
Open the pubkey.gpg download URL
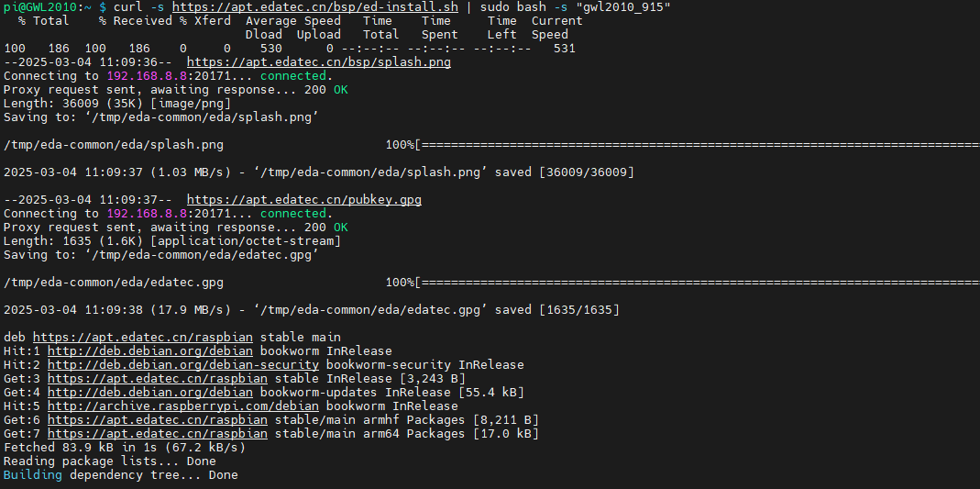[303, 200]
